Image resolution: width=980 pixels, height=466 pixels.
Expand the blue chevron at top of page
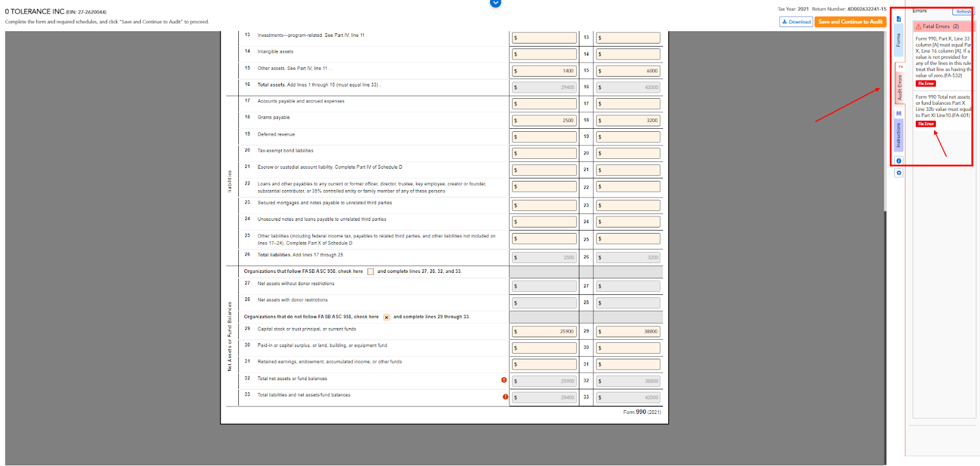[x=496, y=3]
